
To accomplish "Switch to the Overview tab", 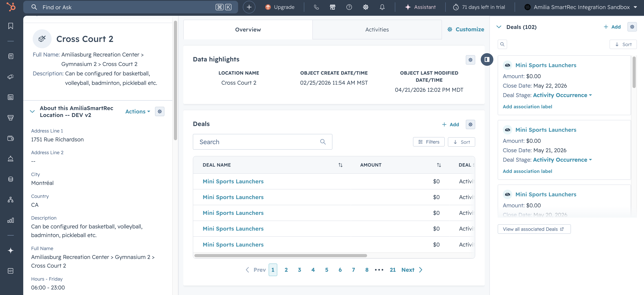I will (x=248, y=30).
